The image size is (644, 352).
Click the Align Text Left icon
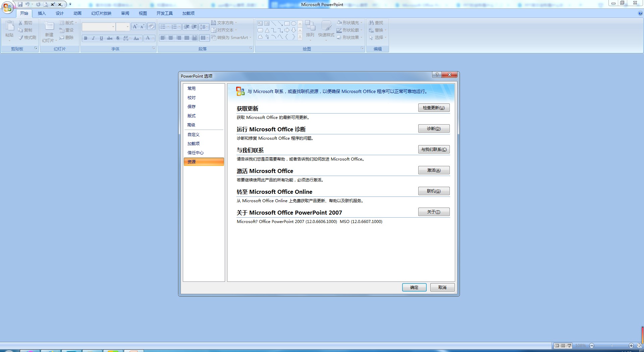(x=163, y=38)
